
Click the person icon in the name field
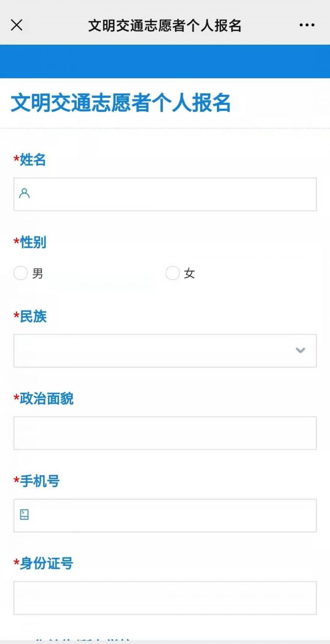(x=24, y=194)
